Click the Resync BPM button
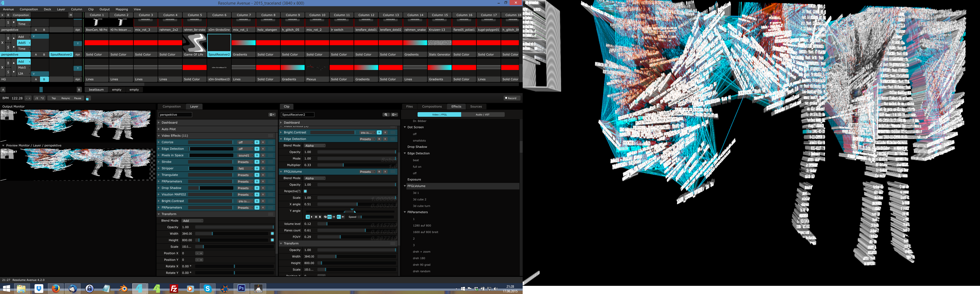This screenshot has height=294, width=980. [x=66, y=98]
